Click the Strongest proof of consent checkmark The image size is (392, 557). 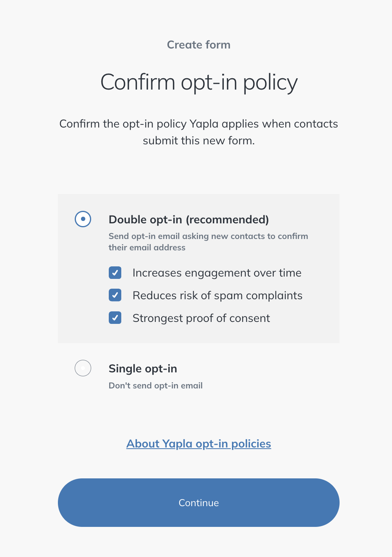[x=115, y=318]
